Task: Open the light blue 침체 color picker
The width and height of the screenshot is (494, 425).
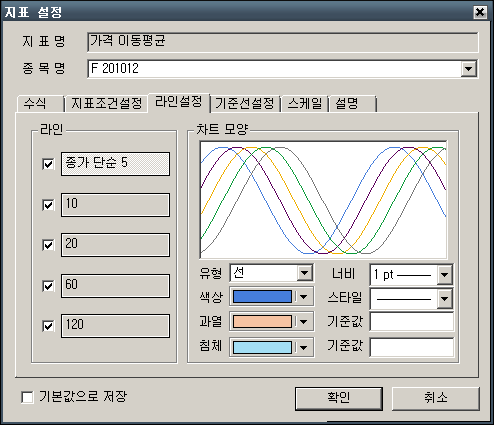Action: 262,347
